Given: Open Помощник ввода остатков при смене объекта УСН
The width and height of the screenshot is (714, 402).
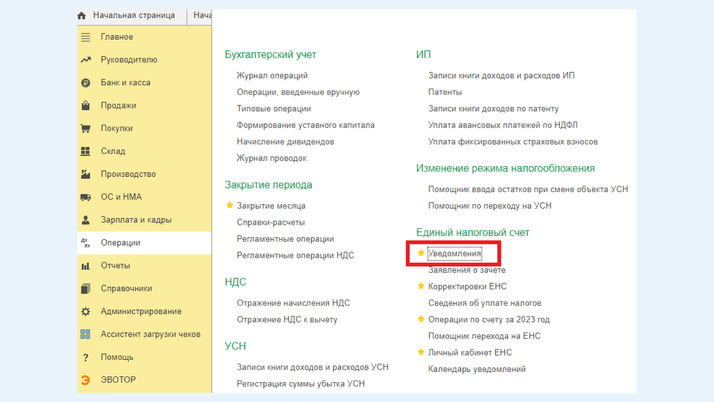Looking at the screenshot, I should coord(528,189).
